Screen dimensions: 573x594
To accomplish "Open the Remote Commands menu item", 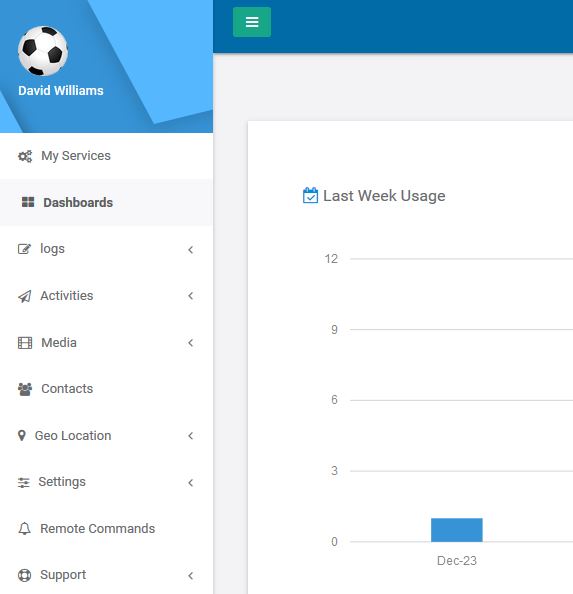I will (x=106, y=528).
